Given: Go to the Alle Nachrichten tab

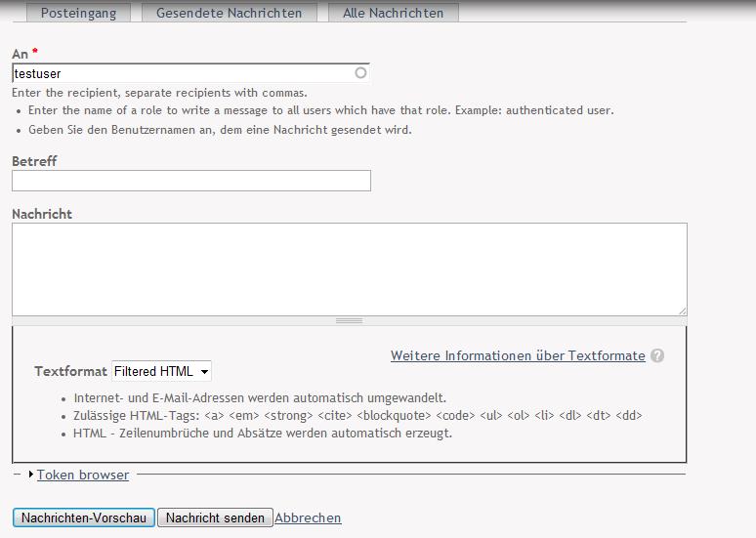Looking at the screenshot, I should point(393,13).
